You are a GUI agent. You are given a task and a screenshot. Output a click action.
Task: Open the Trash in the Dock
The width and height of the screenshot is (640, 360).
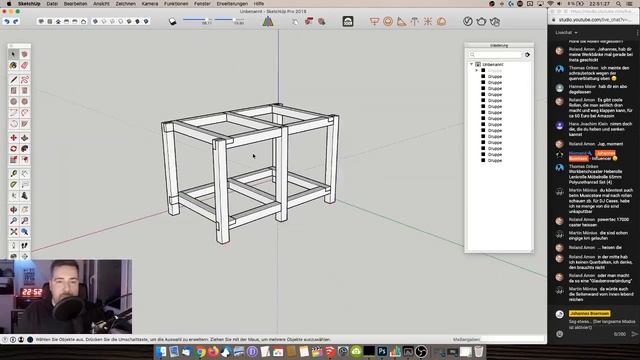click(x=479, y=351)
